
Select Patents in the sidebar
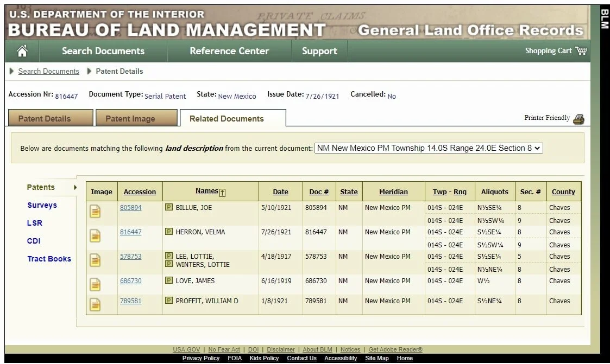tap(41, 187)
